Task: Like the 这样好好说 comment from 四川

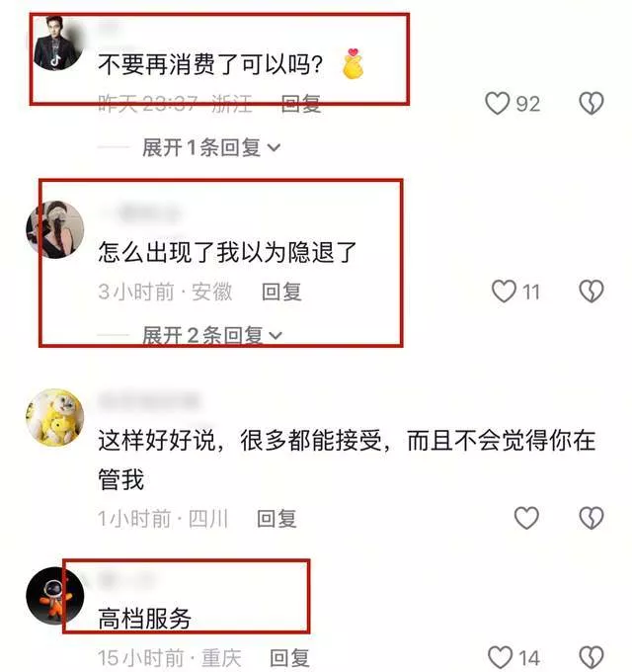Action: 526,518
